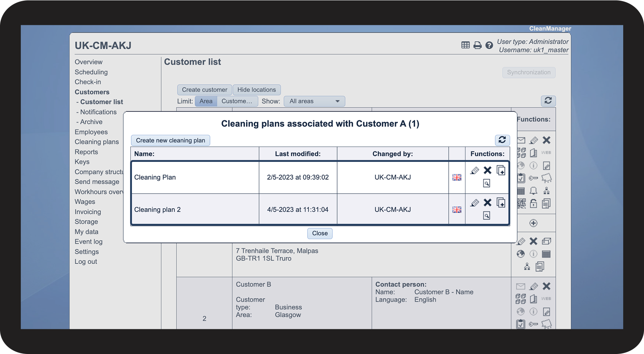Click the key icon in Customer A functions
644x354 pixels.
tap(533, 178)
